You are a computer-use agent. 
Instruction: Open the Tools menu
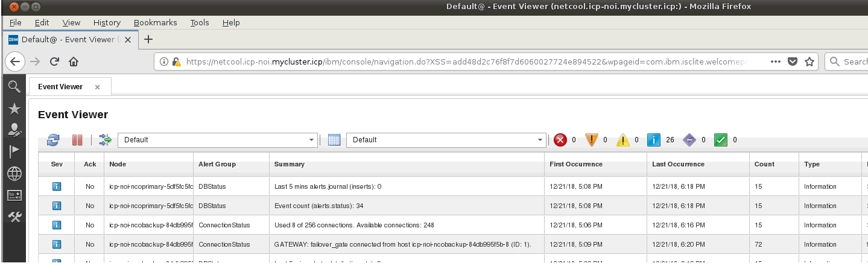coord(200,22)
